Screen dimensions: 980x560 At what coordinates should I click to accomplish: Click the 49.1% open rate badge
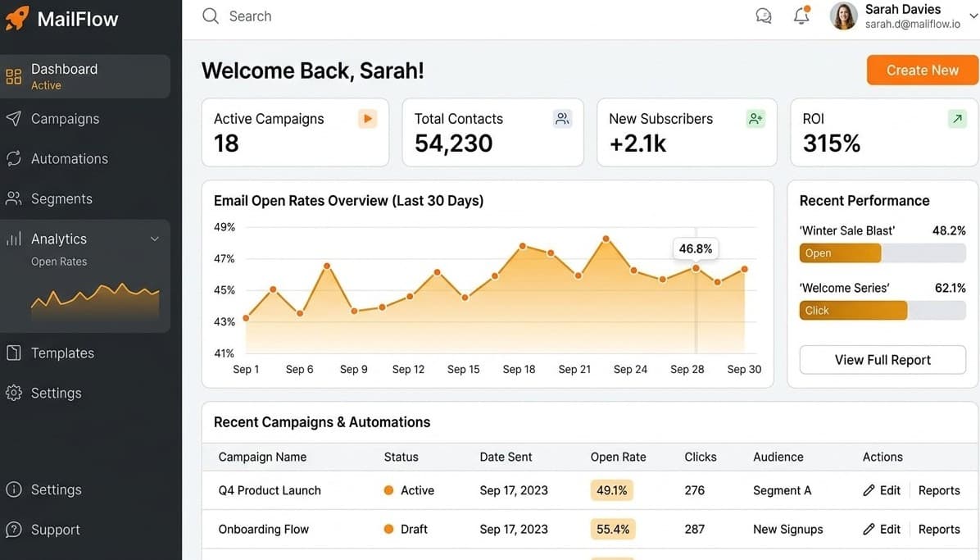pos(611,490)
